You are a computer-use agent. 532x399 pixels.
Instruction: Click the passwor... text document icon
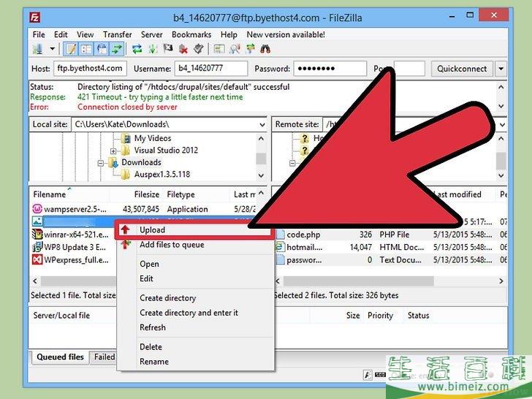pyautogui.click(x=281, y=260)
